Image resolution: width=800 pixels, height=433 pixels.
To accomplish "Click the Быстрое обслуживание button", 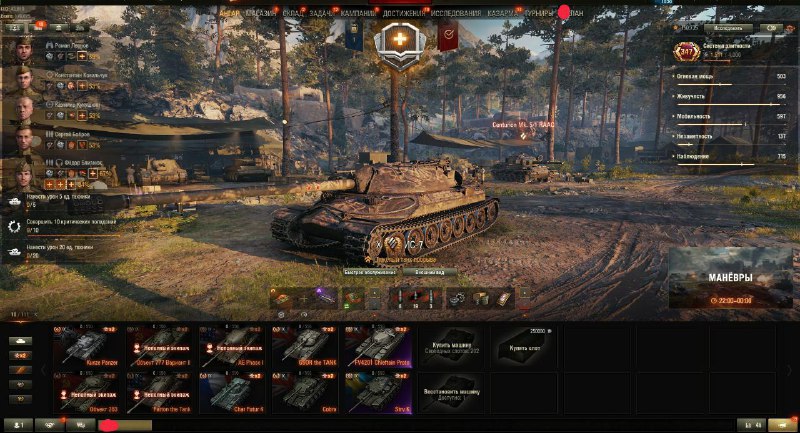I will pyautogui.click(x=370, y=272).
